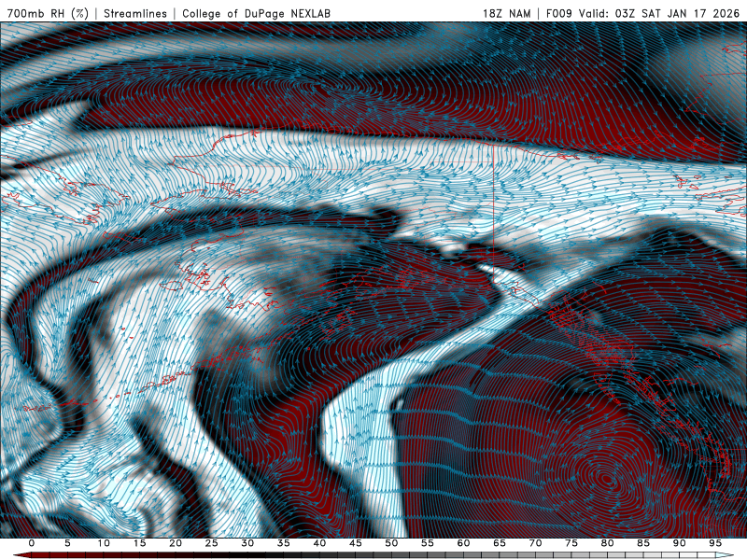747x560 pixels.
Task: Click the 75 value on color scale
Action: [571, 543]
